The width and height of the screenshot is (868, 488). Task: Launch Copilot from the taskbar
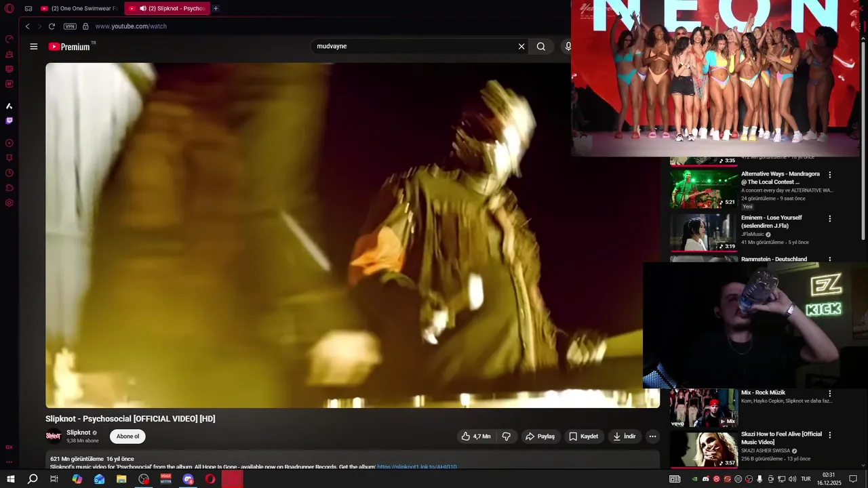pos(77,479)
